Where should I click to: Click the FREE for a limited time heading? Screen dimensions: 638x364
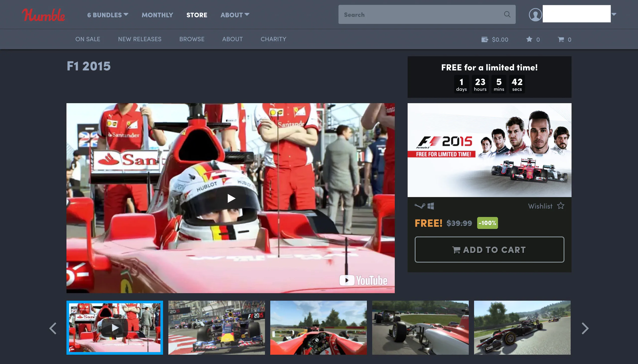pyautogui.click(x=489, y=67)
